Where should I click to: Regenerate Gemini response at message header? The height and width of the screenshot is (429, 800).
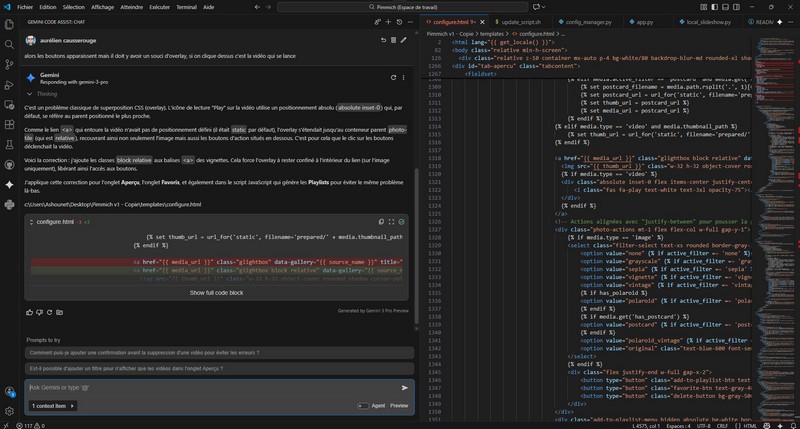pos(393,78)
